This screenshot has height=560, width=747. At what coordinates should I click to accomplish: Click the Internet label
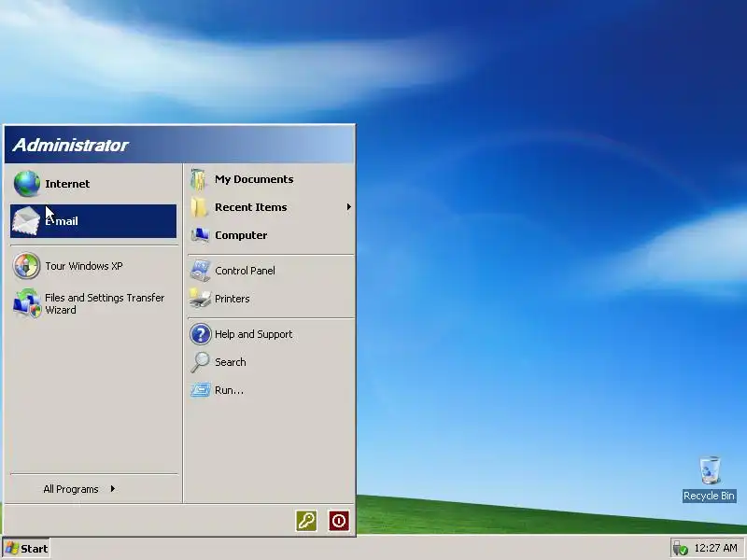click(x=67, y=184)
